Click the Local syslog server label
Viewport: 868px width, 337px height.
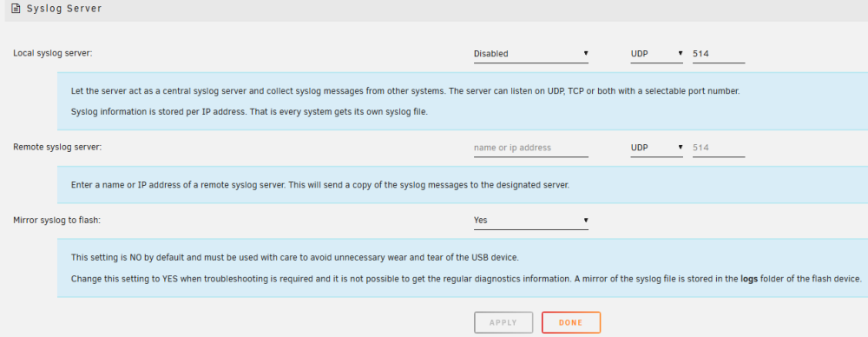pos(53,53)
